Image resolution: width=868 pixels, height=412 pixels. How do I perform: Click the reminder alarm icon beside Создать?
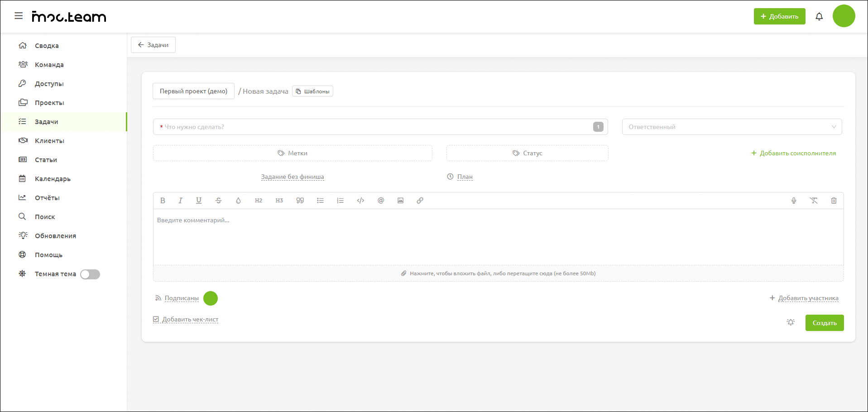pos(791,323)
